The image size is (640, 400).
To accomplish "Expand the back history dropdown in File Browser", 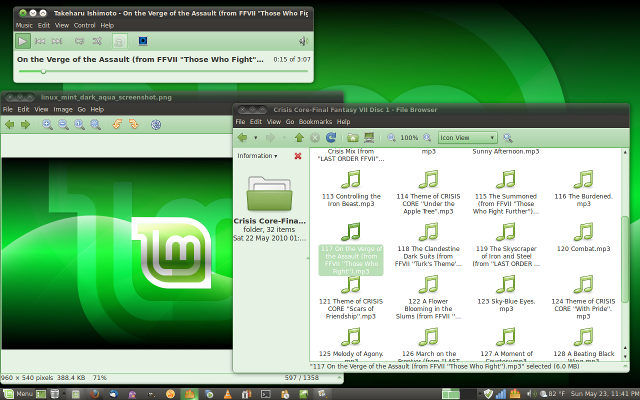I will click(256, 138).
